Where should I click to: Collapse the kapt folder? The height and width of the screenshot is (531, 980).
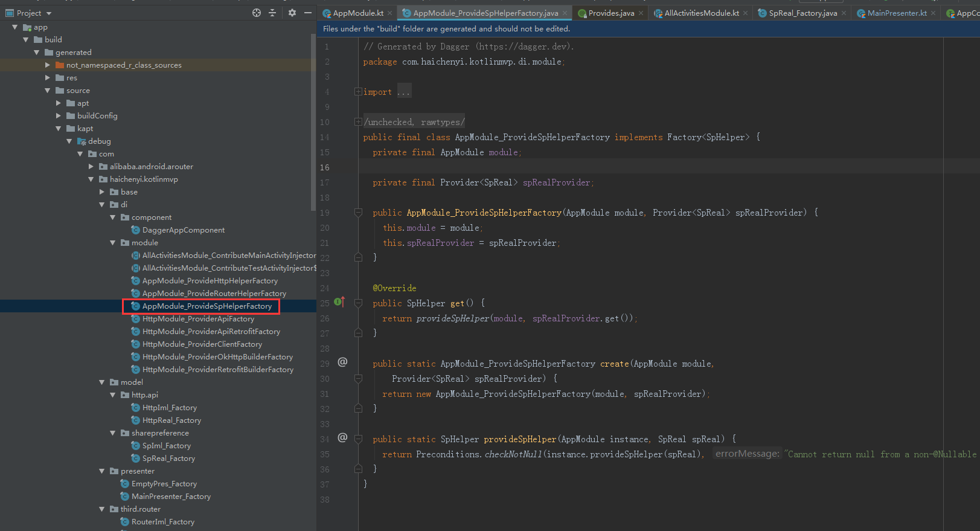point(59,129)
